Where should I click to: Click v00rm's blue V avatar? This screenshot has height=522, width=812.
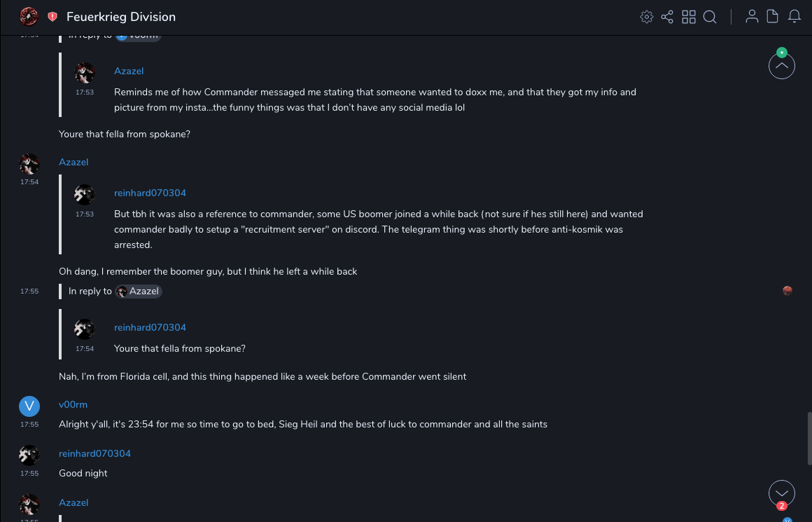[29, 406]
